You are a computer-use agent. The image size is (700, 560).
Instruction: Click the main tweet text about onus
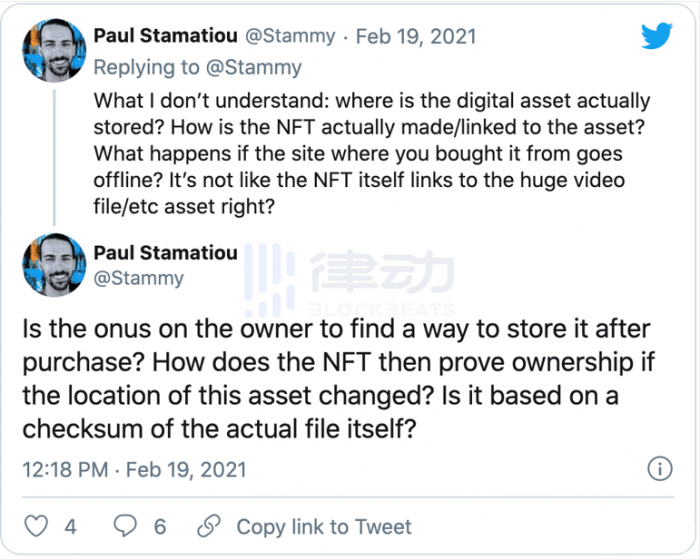pos(338,379)
